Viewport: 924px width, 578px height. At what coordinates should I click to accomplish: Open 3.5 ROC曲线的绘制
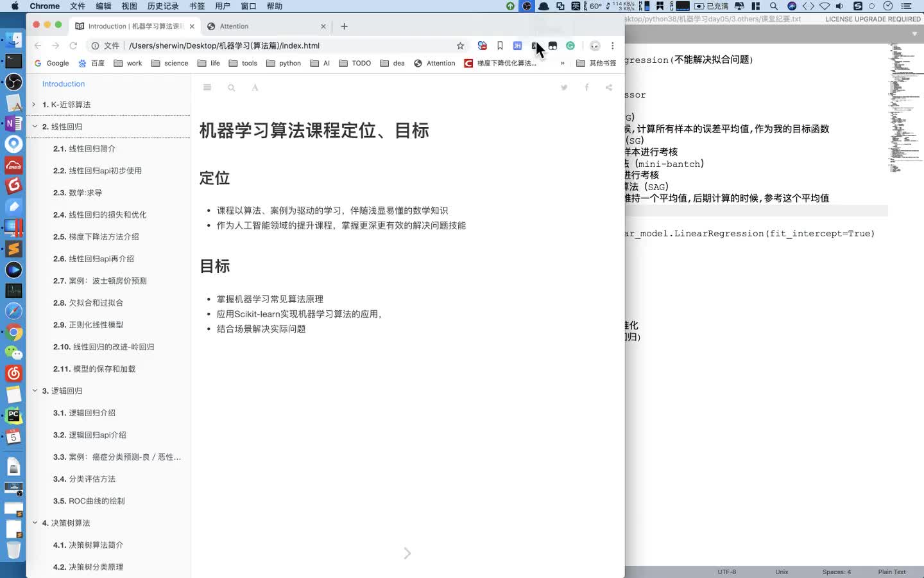[89, 501]
